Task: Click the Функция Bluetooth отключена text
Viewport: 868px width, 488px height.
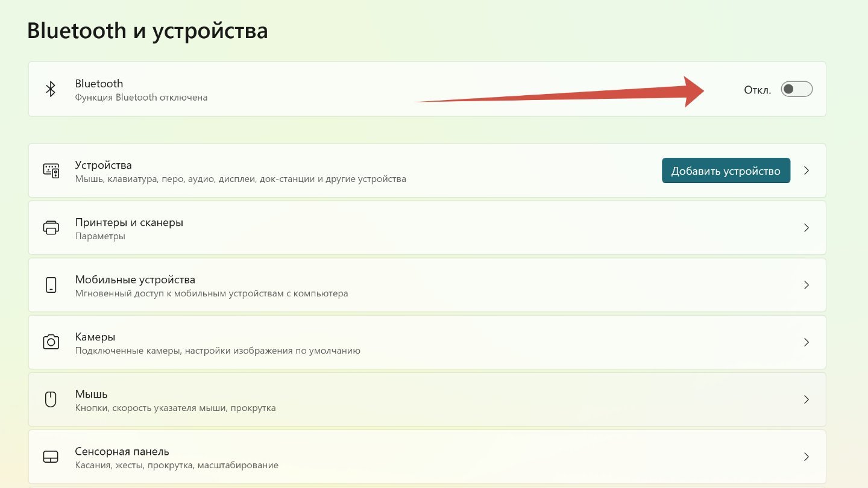Action: [x=141, y=97]
